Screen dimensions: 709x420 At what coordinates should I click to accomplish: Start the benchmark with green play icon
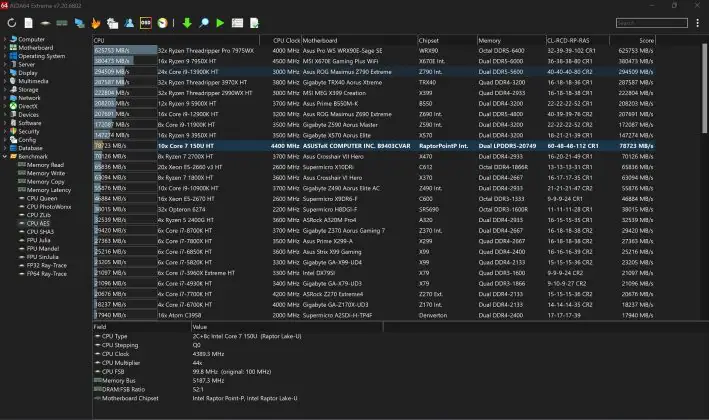pyautogui.click(x=220, y=23)
